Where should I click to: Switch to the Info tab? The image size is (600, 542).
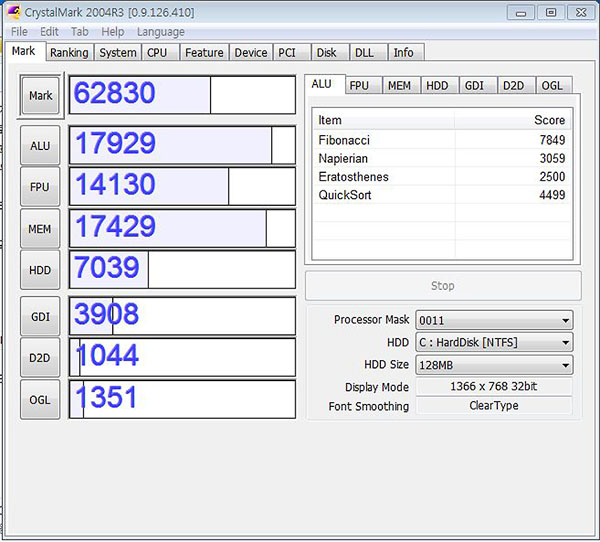pyautogui.click(x=406, y=52)
